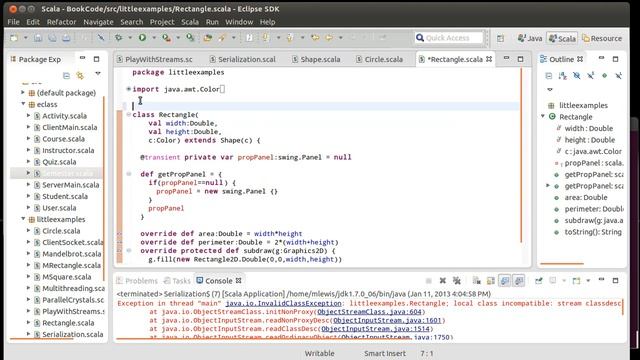Click Link with Editor in Package Explorer

[x=80, y=76]
